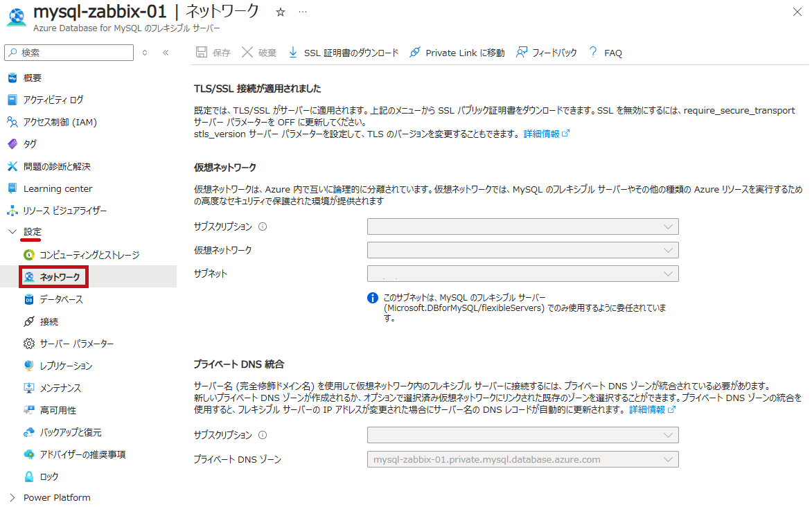812x507 pixels.
Task: Click the mysql-zabbix-01 resource icon in header
Action: pos(17,17)
